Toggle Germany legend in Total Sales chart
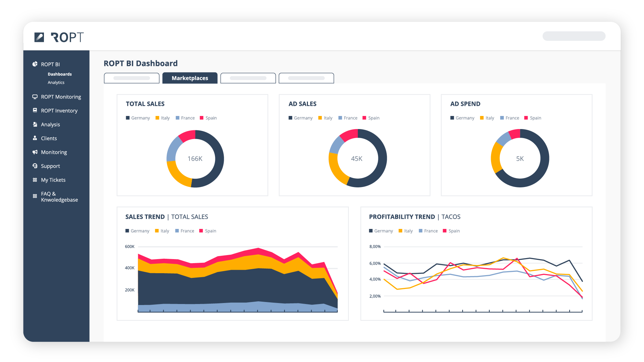Image resolution: width=644 pixels, height=362 pixels. [138, 118]
